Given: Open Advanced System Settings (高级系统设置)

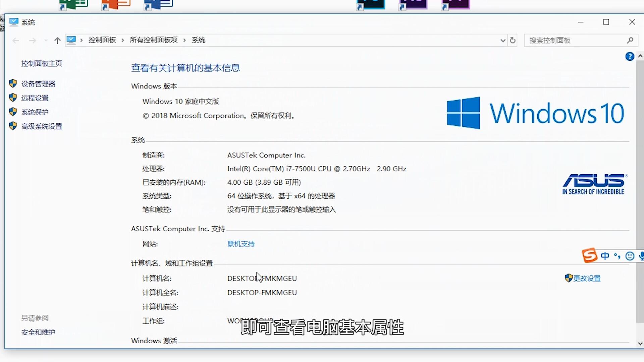Looking at the screenshot, I should pos(42,126).
